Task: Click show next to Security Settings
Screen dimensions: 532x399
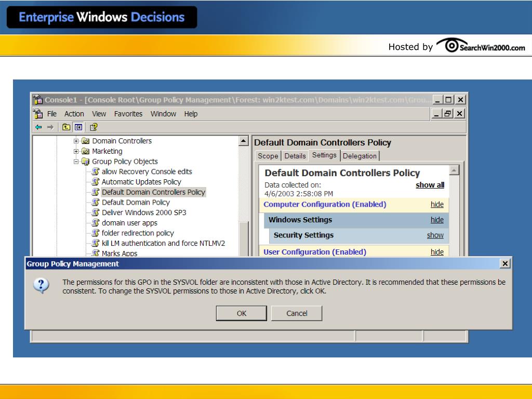Action: click(x=435, y=235)
